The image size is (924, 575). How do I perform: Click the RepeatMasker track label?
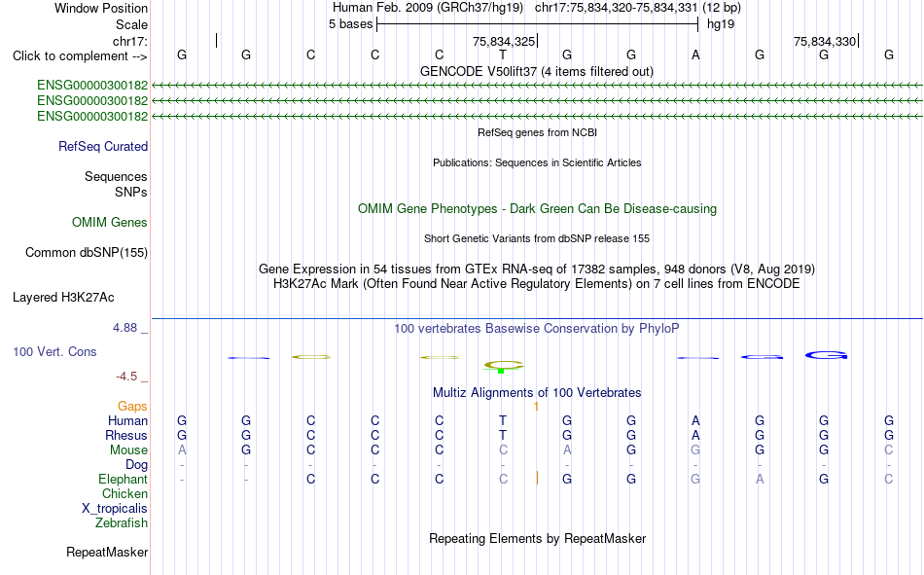tap(107, 553)
